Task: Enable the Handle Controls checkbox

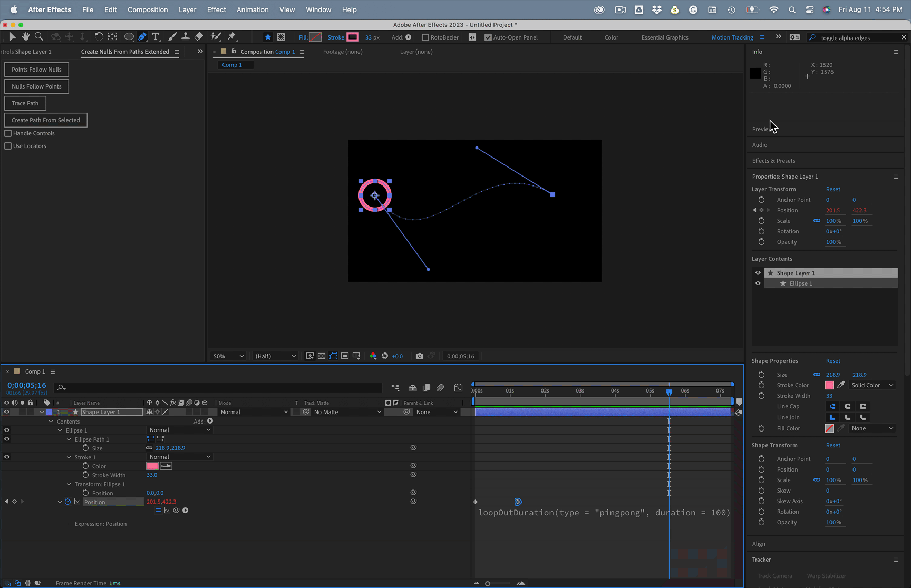Action: click(x=8, y=133)
